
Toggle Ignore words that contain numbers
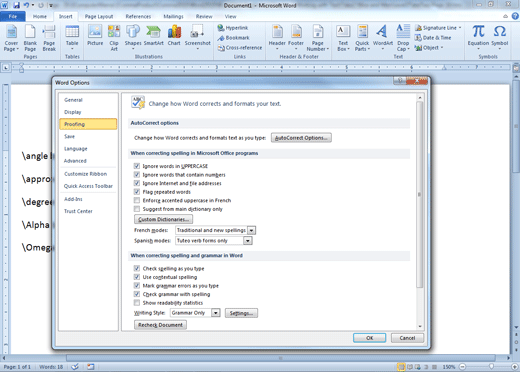tap(137, 174)
